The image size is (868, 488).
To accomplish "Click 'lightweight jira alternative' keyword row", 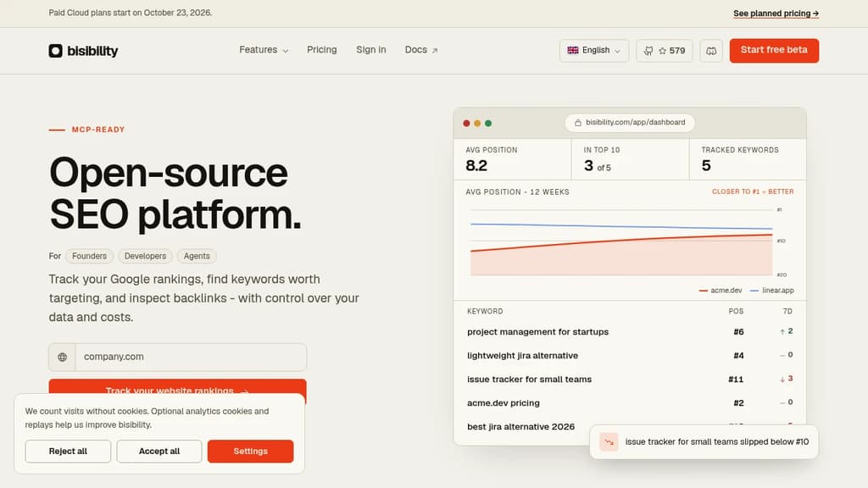I will tap(630, 355).
